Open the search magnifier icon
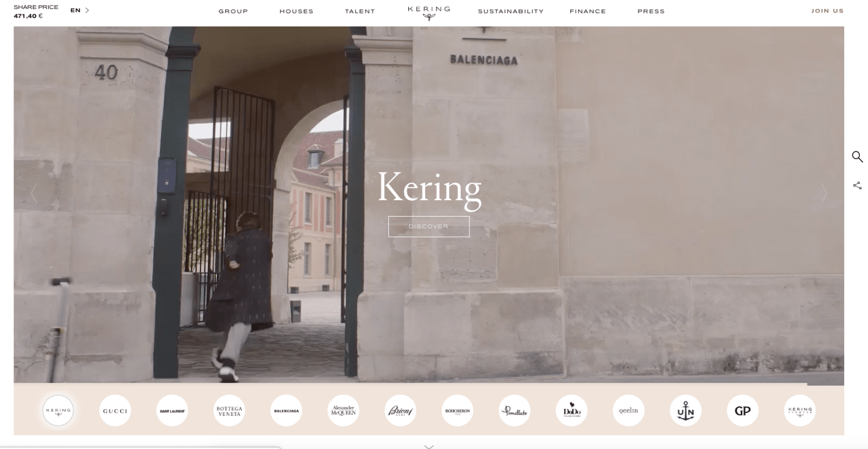The height and width of the screenshot is (449, 868). pyautogui.click(x=857, y=157)
